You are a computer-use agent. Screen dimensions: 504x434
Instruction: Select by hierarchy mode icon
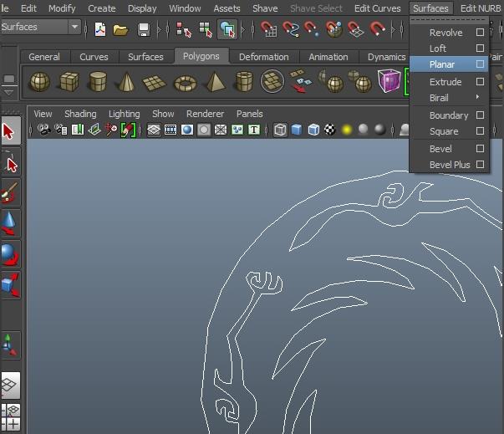[184, 29]
